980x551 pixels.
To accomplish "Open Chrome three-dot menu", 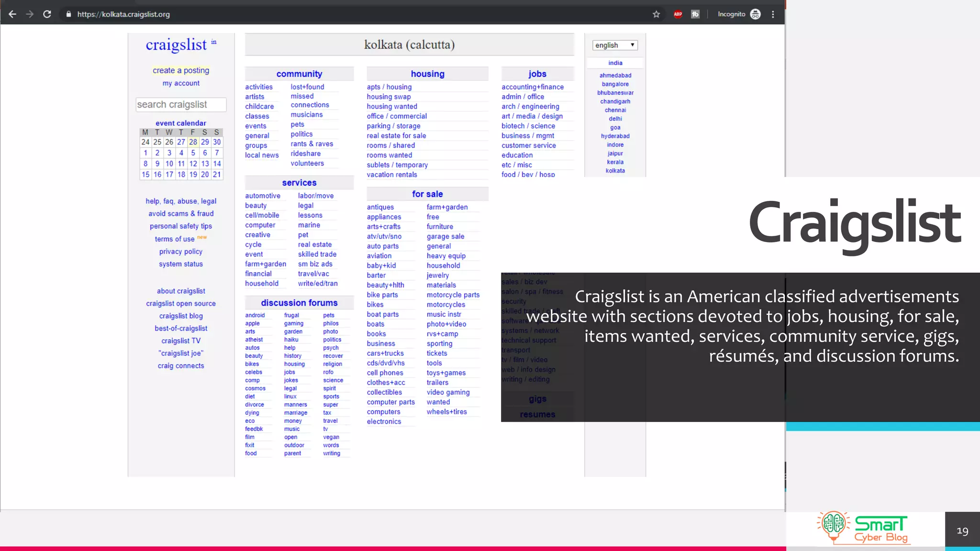I will click(773, 14).
